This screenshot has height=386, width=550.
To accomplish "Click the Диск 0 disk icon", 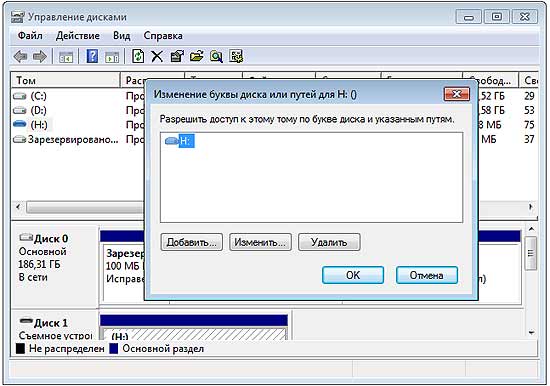I will point(26,238).
